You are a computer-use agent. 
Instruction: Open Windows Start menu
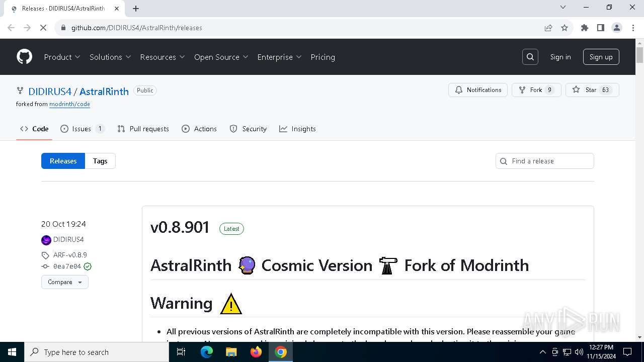point(12,352)
